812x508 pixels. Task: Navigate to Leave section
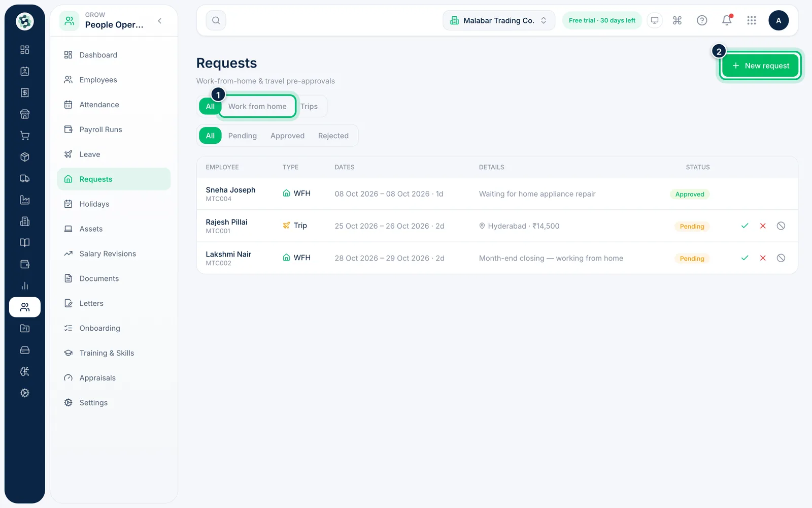click(114, 154)
